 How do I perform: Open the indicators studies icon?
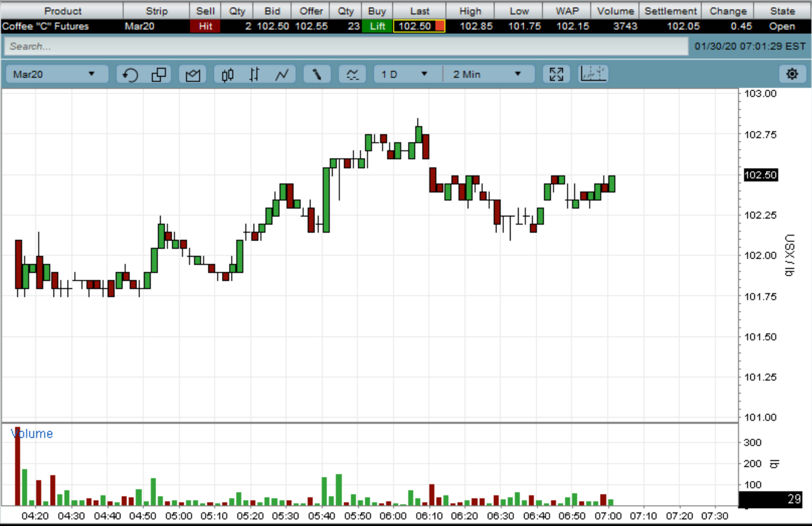[352, 75]
